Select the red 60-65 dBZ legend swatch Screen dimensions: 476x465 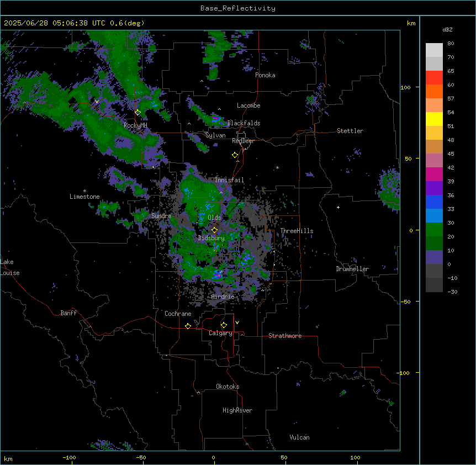(434, 78)
